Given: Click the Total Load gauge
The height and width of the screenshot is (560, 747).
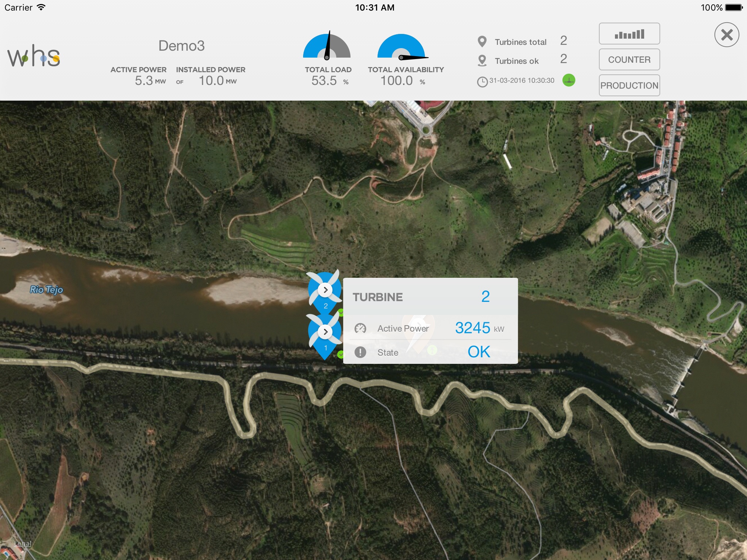Looking at the screenshot, I should (327, 46).
